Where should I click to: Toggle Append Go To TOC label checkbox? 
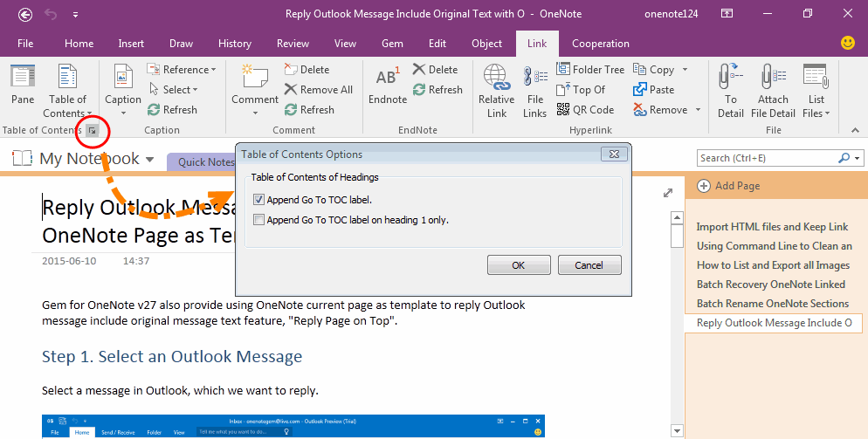point(258,200)
